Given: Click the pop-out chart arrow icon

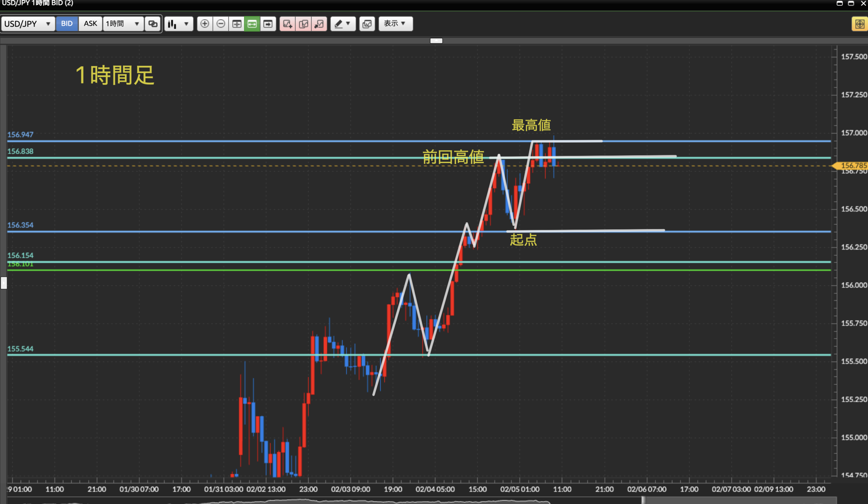Looking at the screenshot, I should [319, 24].
